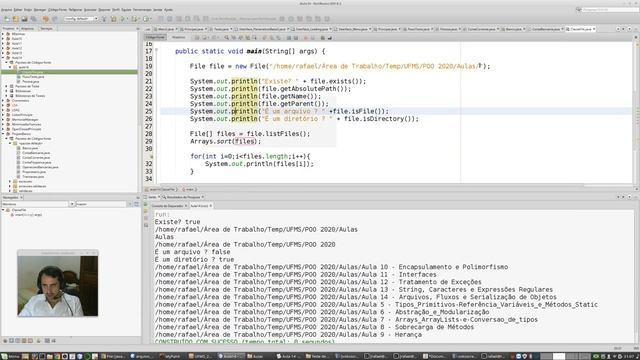Open the Ferramentas menu
640x360 pixels.
[x=142, y=9]
